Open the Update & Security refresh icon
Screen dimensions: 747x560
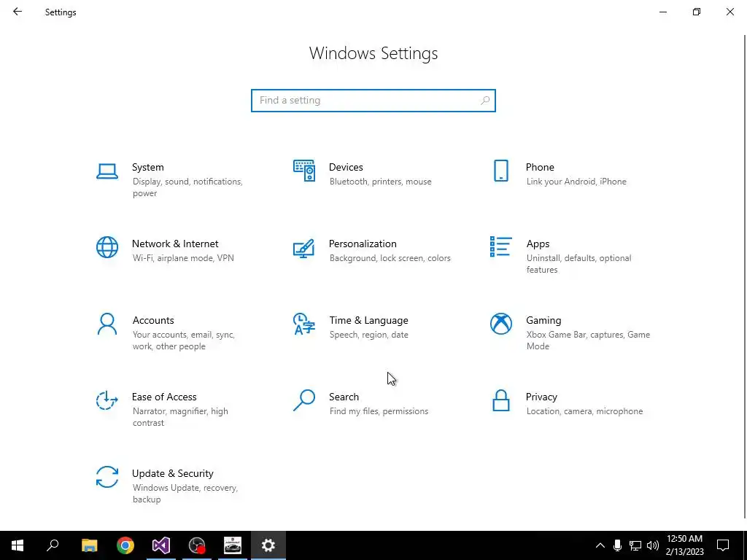[107, 477]
